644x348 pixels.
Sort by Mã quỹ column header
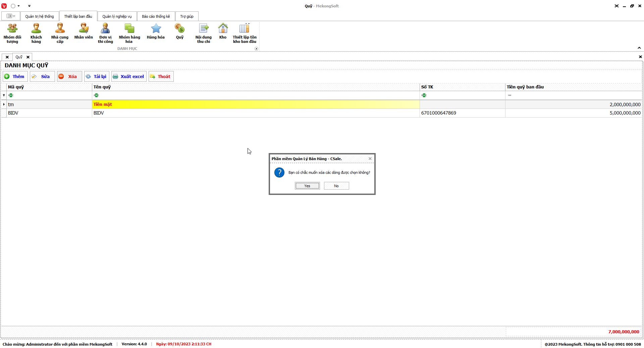click(x=49, y=87)
